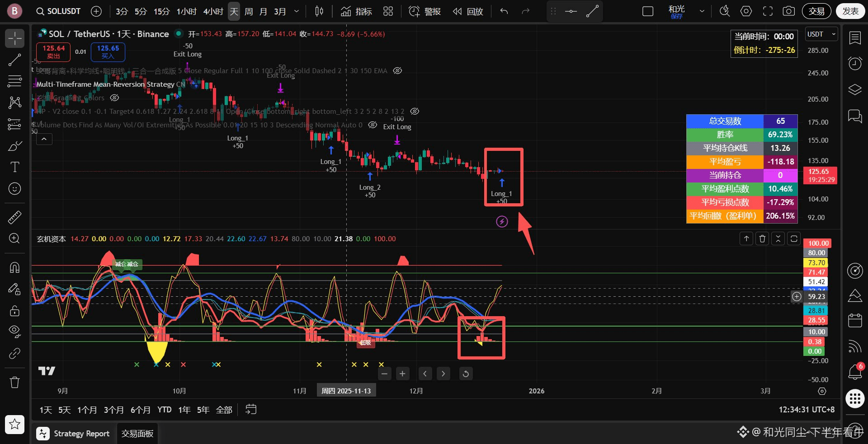Image resolution: width=868 pixels, height=444 pixels.
Task: Open the emoji and icons tool
Action: click(14, 189)
